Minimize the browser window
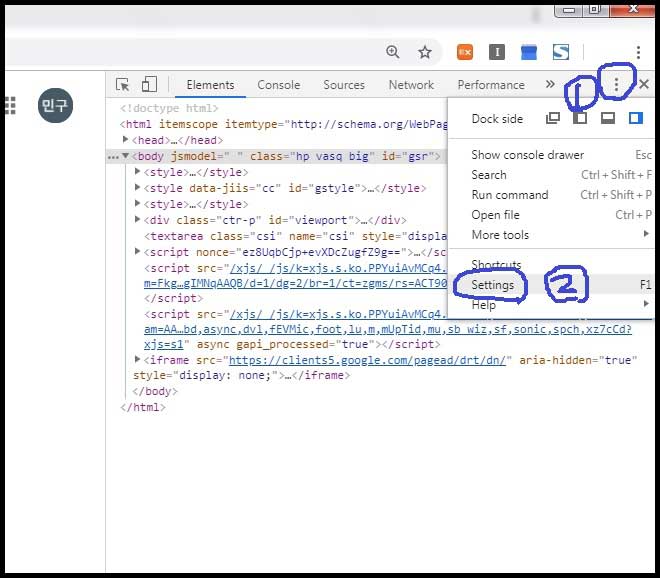This screenshot has width=660, height=578. [x=569, y=10]
